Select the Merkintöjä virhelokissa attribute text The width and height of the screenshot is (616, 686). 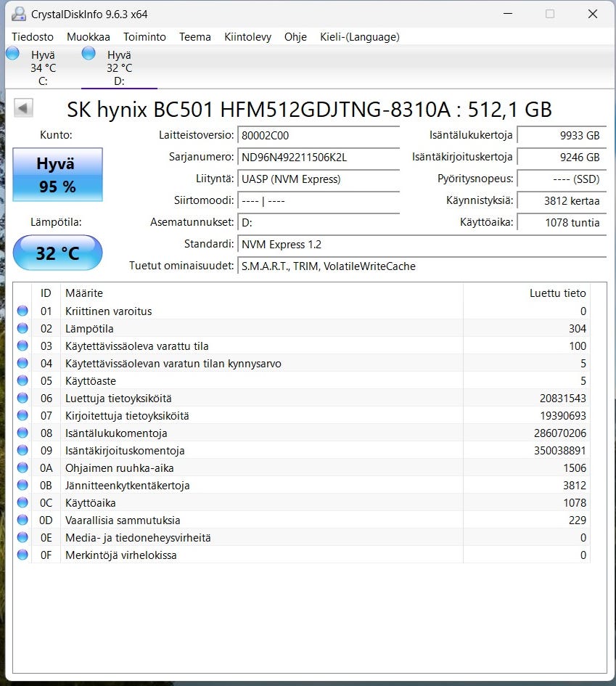121,555
